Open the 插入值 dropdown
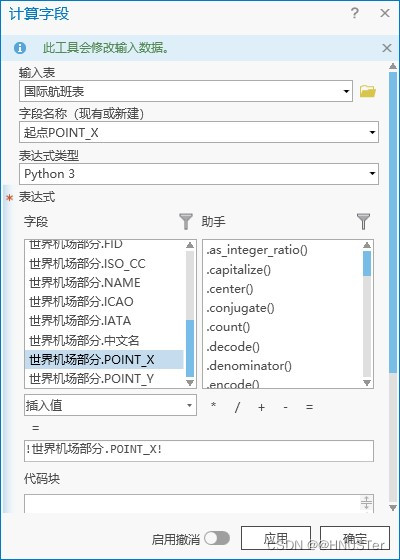Screen dimensions: 400x560 pos(110,405)
